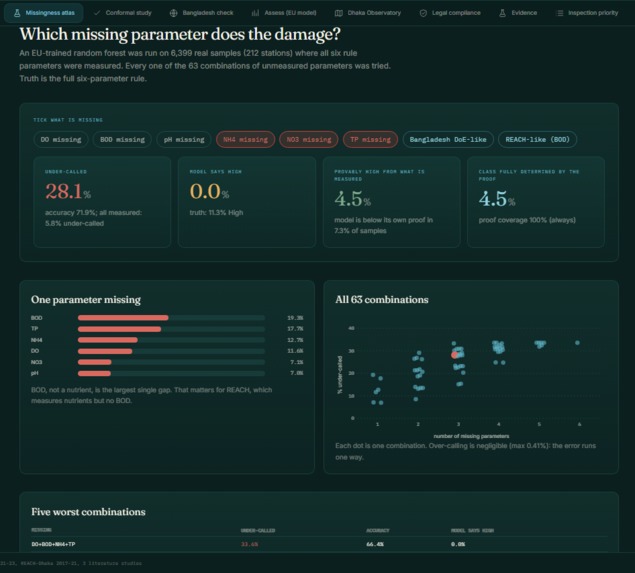
Task: Click the 28.1% under-called value
Action: pyautogui.click(x=68, y=192)
